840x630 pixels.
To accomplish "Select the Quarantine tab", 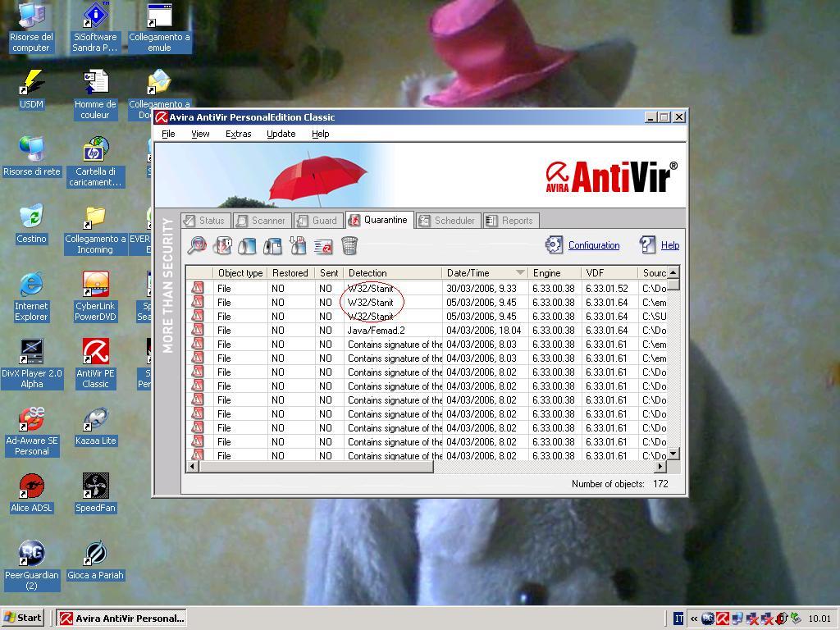I will click(379, 220).
